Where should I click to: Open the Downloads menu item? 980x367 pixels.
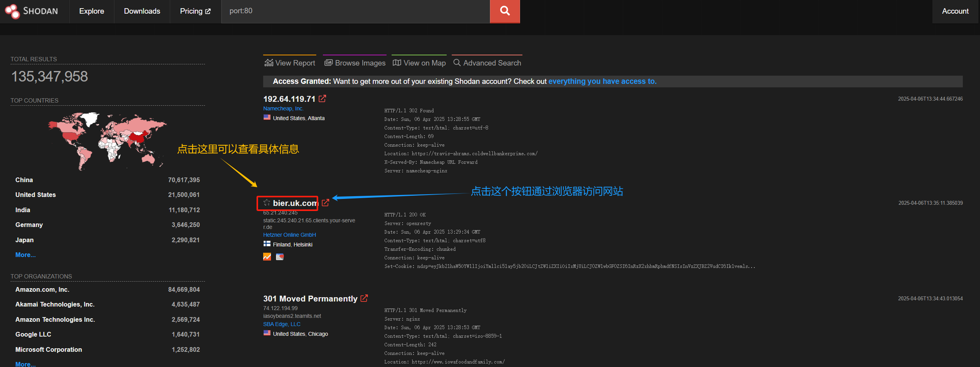[x=142, y=11]
